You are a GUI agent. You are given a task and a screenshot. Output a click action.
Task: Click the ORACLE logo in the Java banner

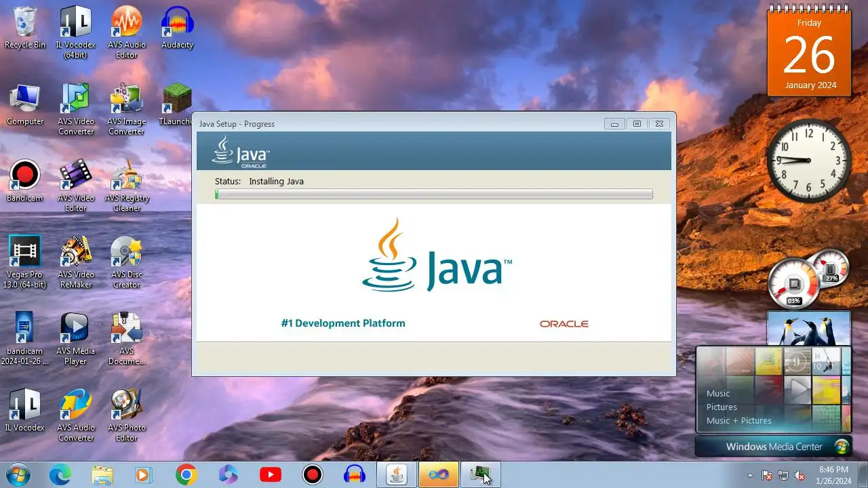(564, 324)
